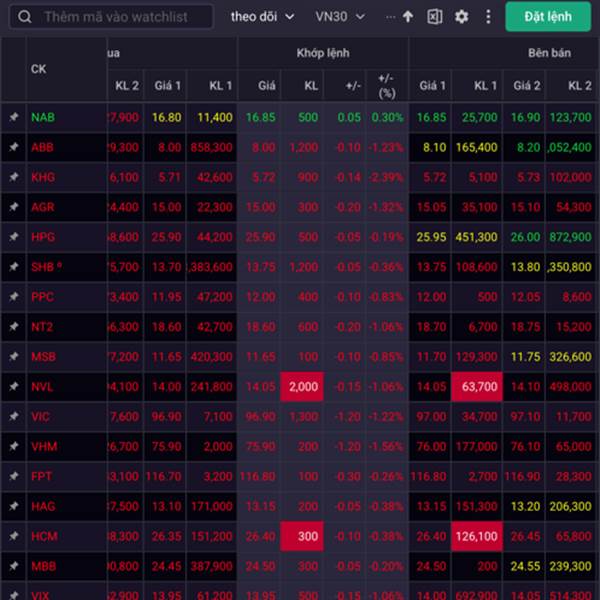Click KHG percent change -2.39%
Image resolution: width=600 pixels, height=600 pixels.
[x=386, y=177]
